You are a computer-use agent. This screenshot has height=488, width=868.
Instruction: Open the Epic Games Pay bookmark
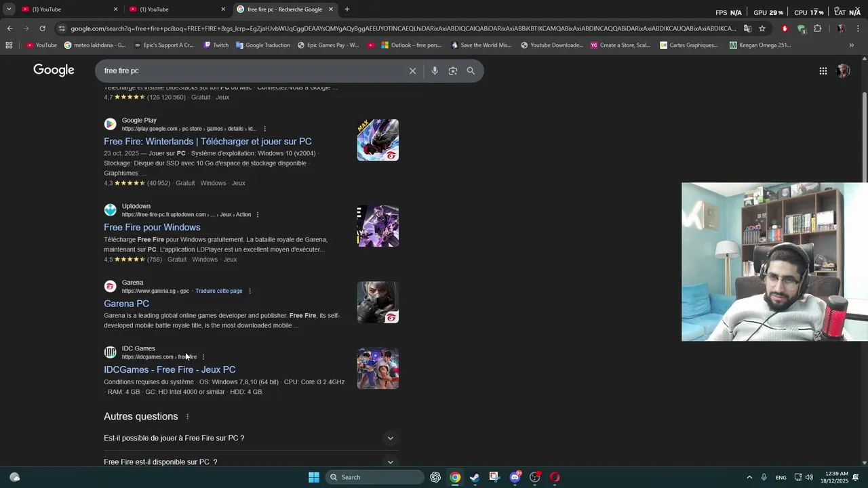tap(328, 45)
